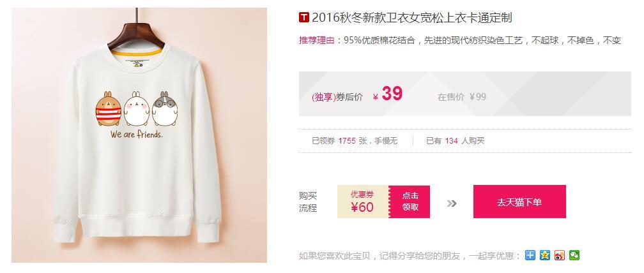Share to WeChat via the green icon
The image size is (644, 273).
pos(574,255)
